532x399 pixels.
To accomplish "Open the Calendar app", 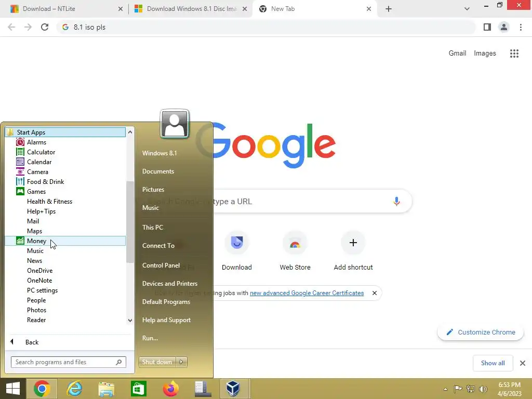I will (x=39, y=162).
